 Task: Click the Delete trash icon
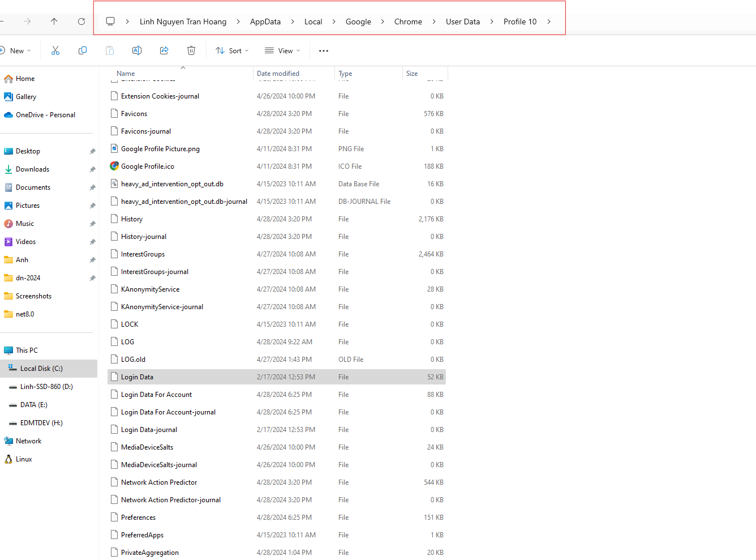click(x=191, y=51)
